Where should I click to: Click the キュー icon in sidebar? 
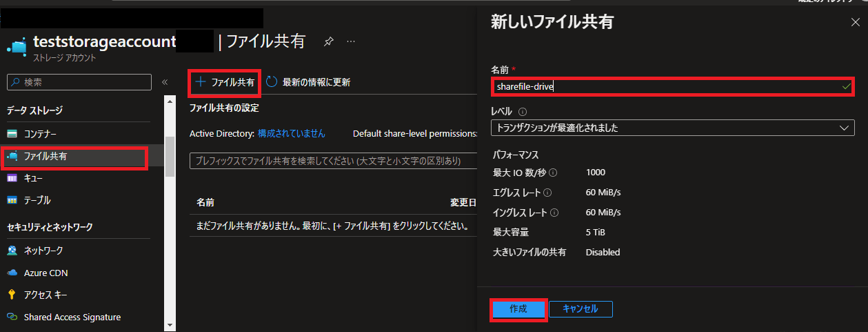point(12,178)
